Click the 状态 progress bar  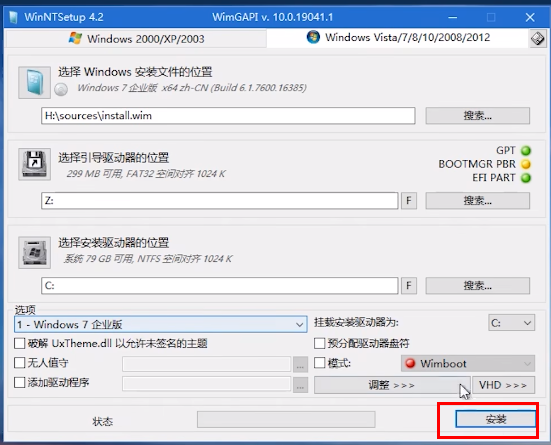[x=286, y=419]
